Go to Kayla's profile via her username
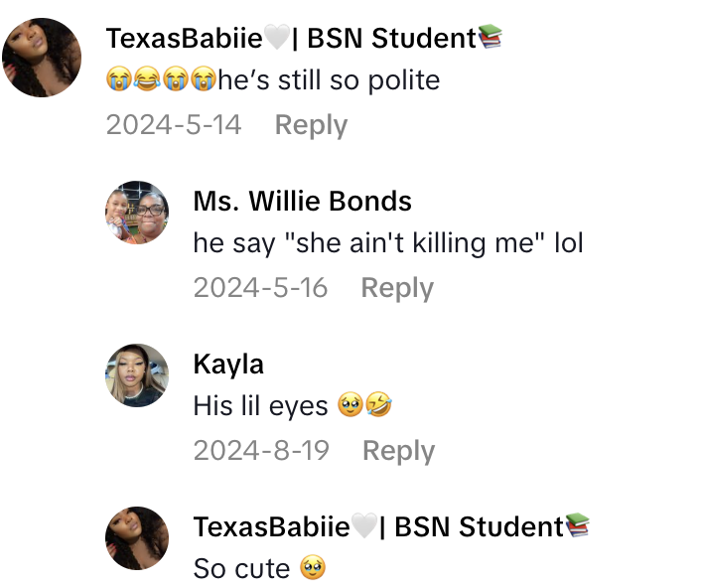Screen dimensions: 701x588 228,364
